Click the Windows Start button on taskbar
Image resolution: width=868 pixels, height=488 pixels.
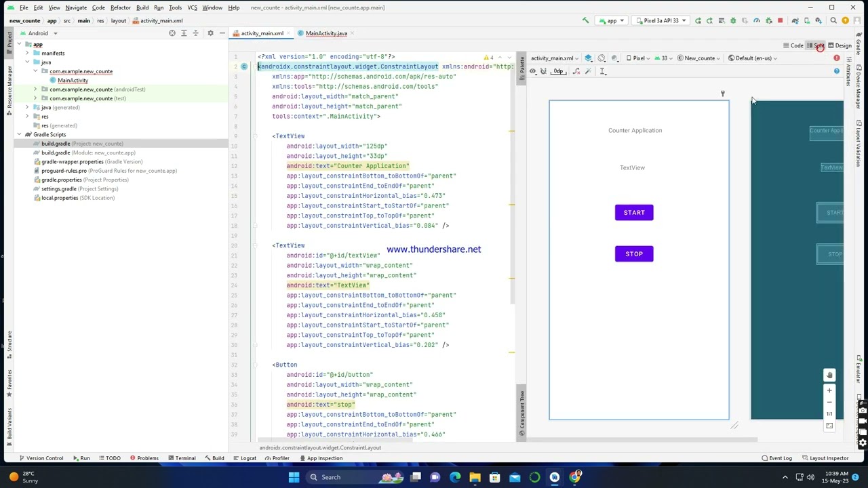[x=294, y=477]
